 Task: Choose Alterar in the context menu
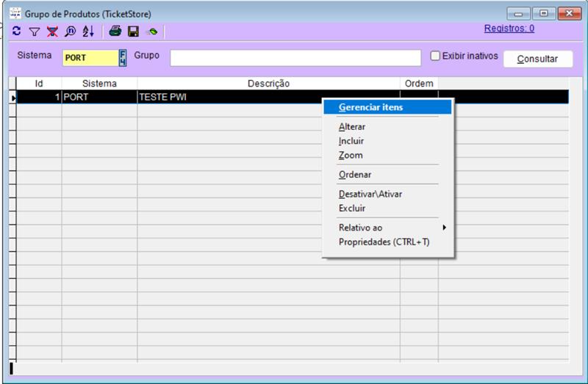point(352,127)
